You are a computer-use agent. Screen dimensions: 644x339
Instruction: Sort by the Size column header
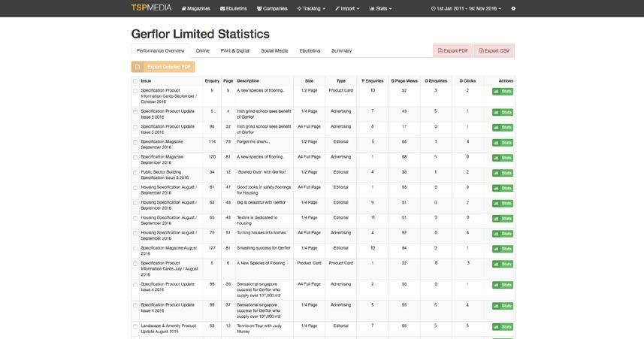tap(310, 81)
